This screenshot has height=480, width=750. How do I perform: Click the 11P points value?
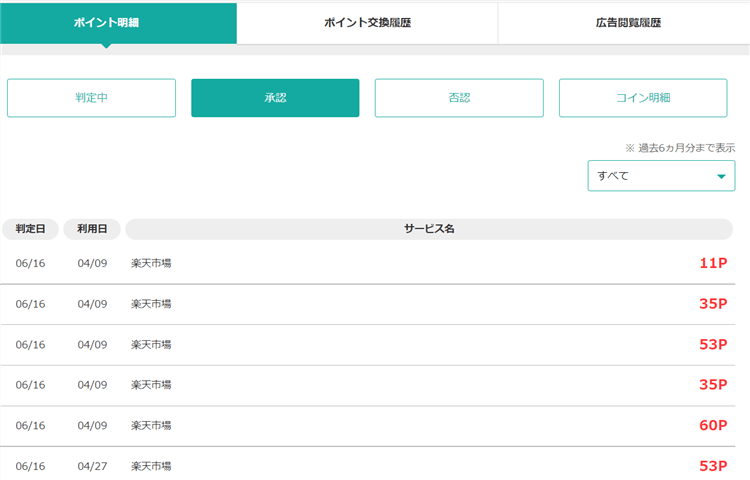tap(712, 263)
